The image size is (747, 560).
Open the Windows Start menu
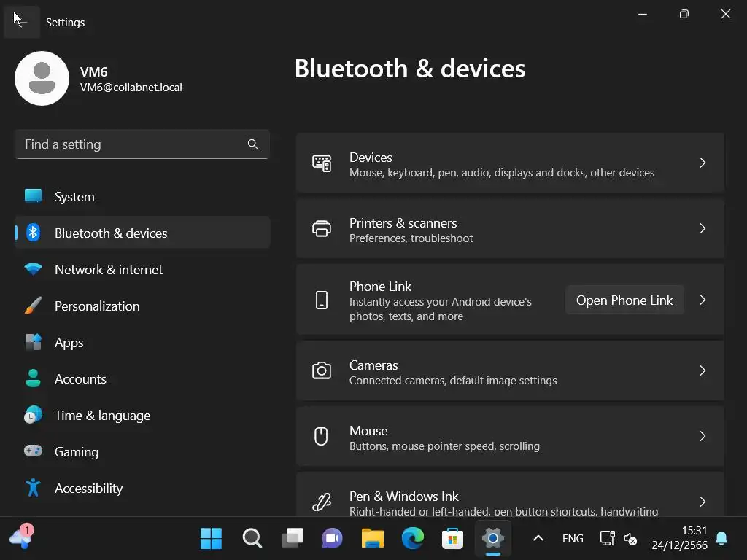click(211, 539)
